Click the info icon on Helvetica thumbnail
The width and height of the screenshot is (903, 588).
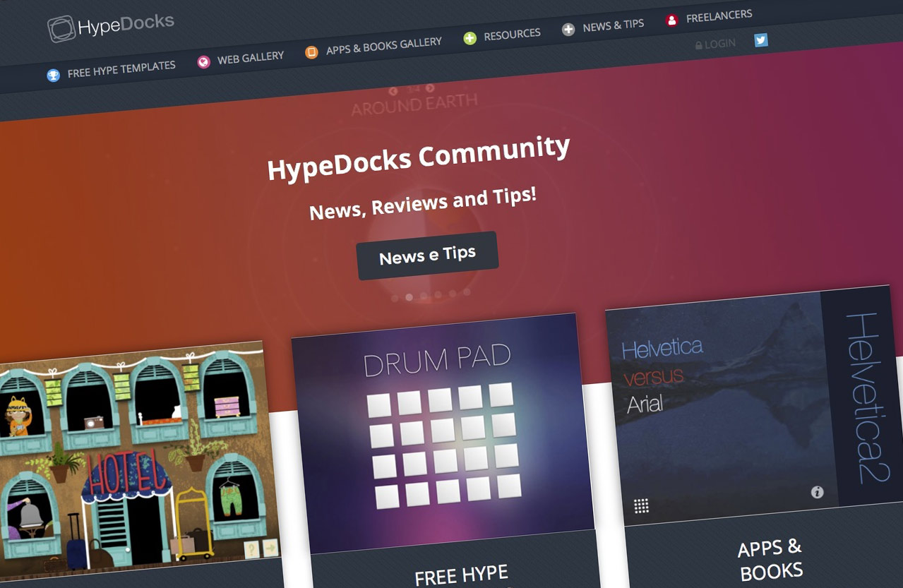click(x=817, y=492)
